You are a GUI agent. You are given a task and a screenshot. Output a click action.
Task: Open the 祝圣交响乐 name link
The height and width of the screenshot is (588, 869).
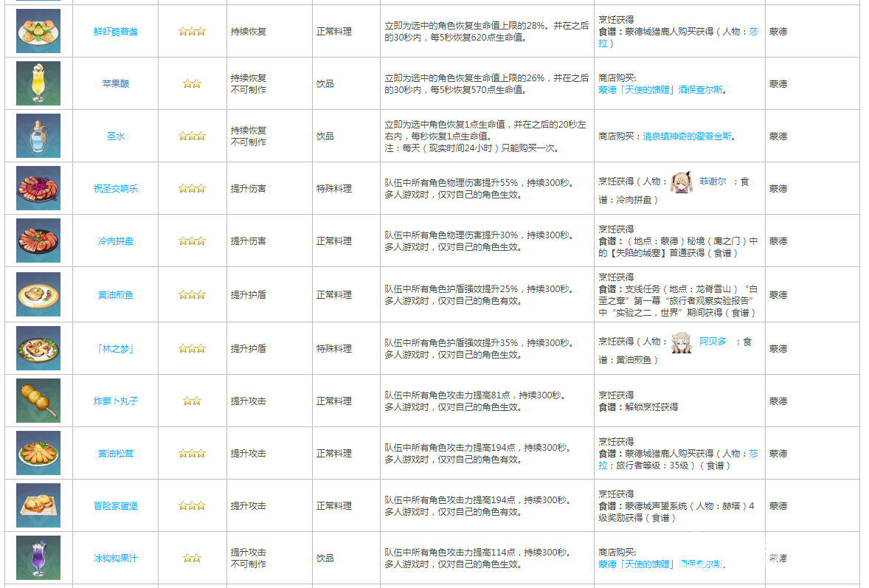[115, 189]
